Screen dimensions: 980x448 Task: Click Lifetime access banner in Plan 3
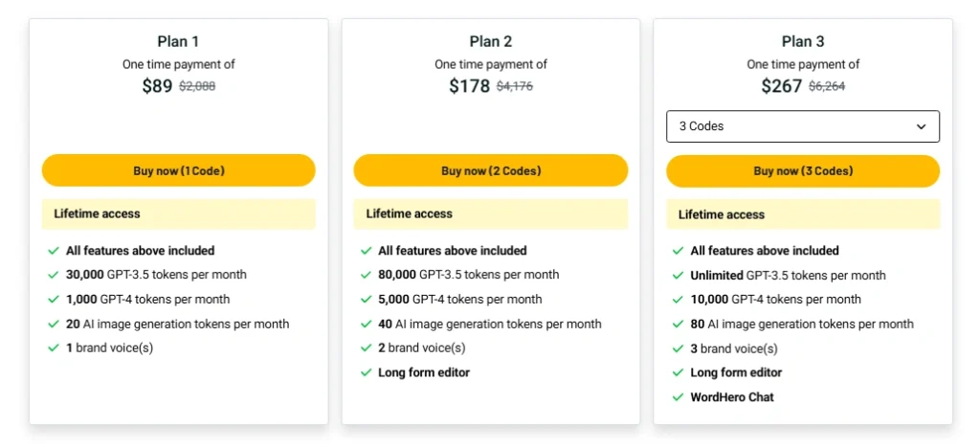click(803, 214)
